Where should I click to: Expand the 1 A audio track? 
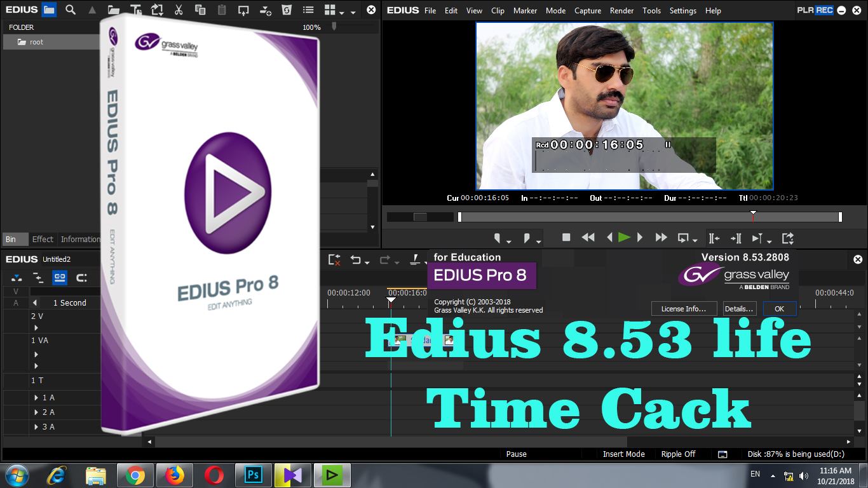(x=36, y=398)
